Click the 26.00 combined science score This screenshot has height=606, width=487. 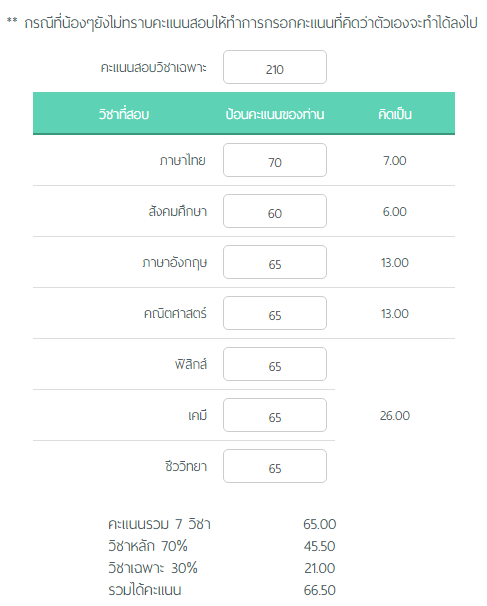pos(395,415)
